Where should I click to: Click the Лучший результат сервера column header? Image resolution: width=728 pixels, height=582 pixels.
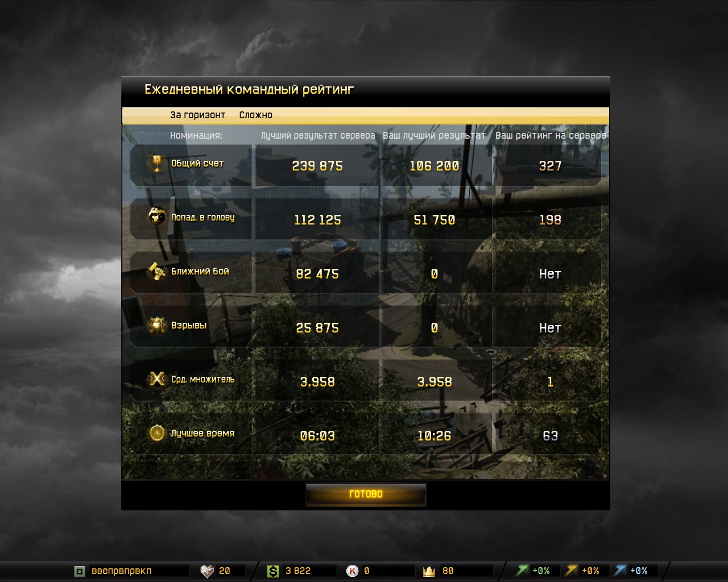(317, 135)
